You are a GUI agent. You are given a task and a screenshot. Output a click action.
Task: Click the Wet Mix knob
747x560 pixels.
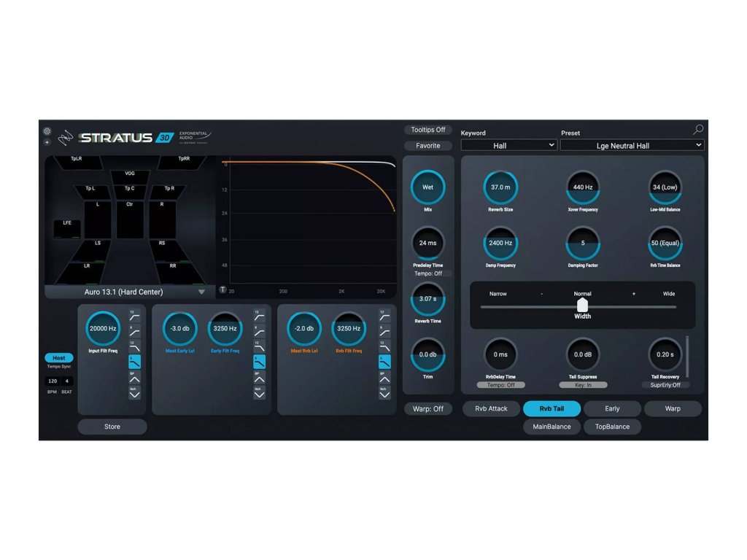[427, 187]
